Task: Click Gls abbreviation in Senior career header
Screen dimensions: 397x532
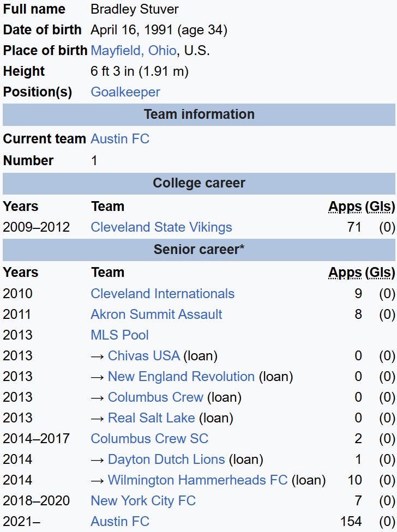Action: coord(380,273)
